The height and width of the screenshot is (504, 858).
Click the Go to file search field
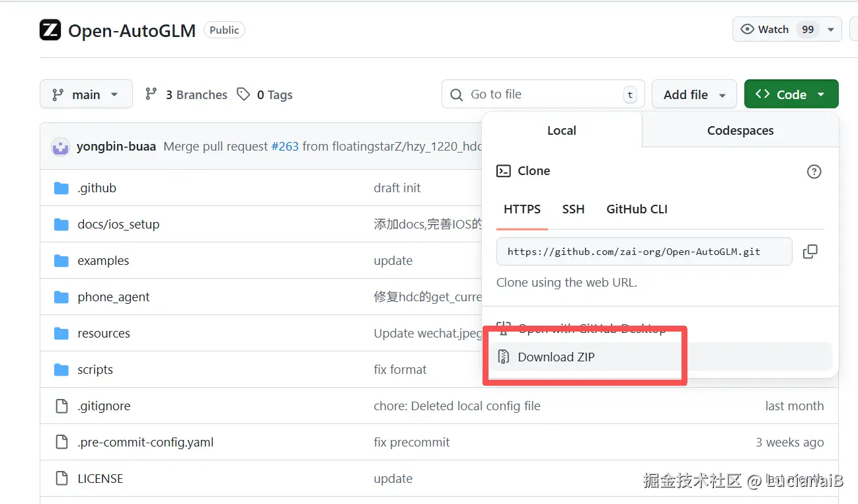(543, 94)
